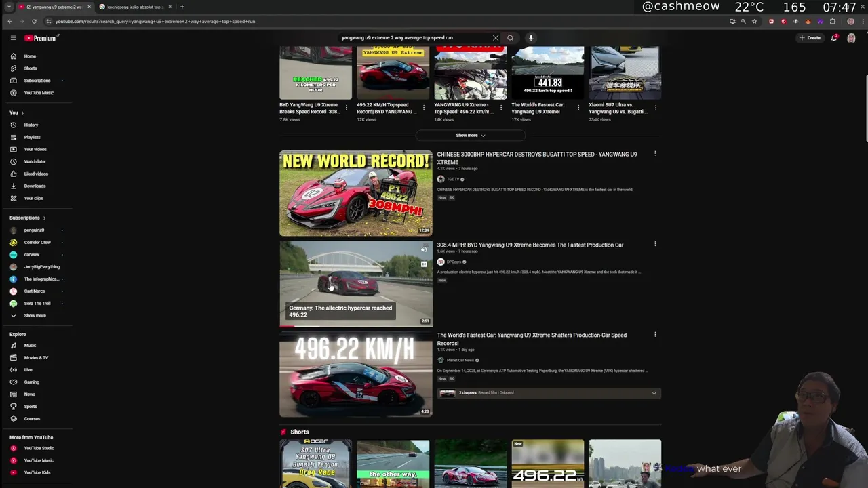
Task: Open a new browser tab
Action: 182,7
